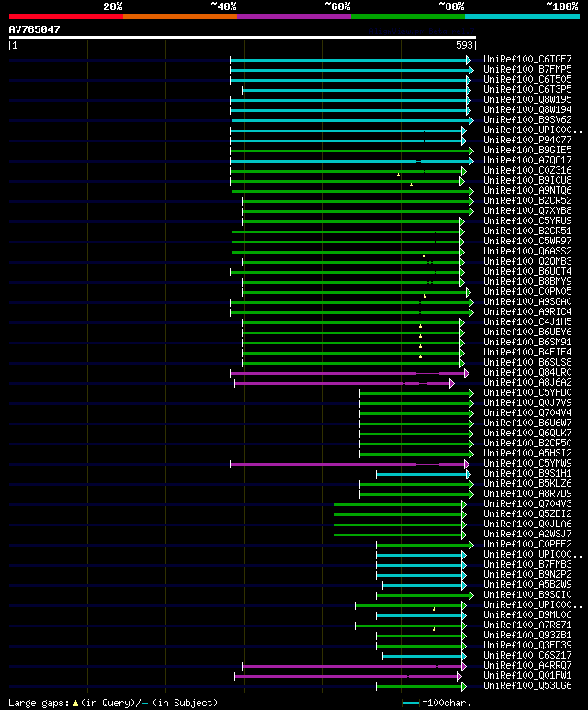Select the UniRef100_B2CR52 label
Viewport: 588px width, 710px height.
[527, 200]
